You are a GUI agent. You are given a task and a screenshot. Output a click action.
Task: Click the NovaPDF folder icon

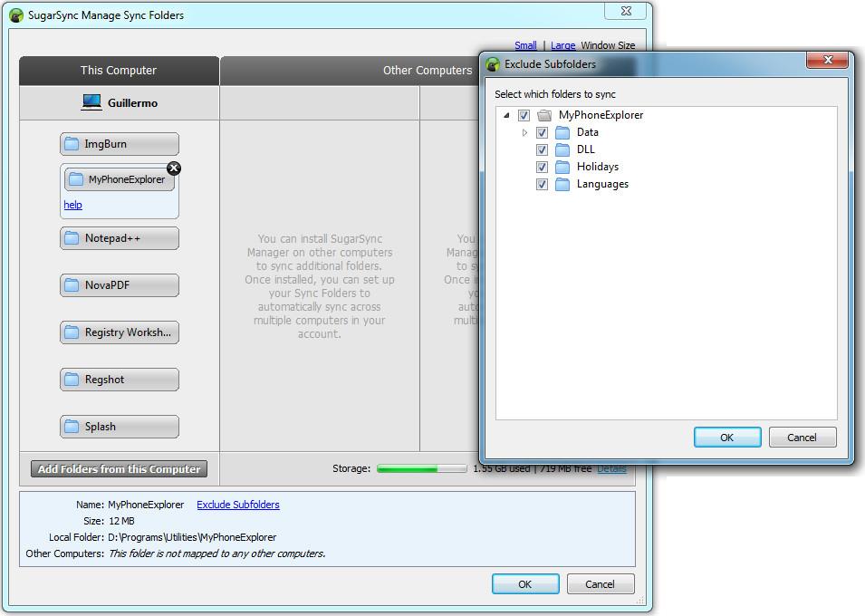pos(72,285)
